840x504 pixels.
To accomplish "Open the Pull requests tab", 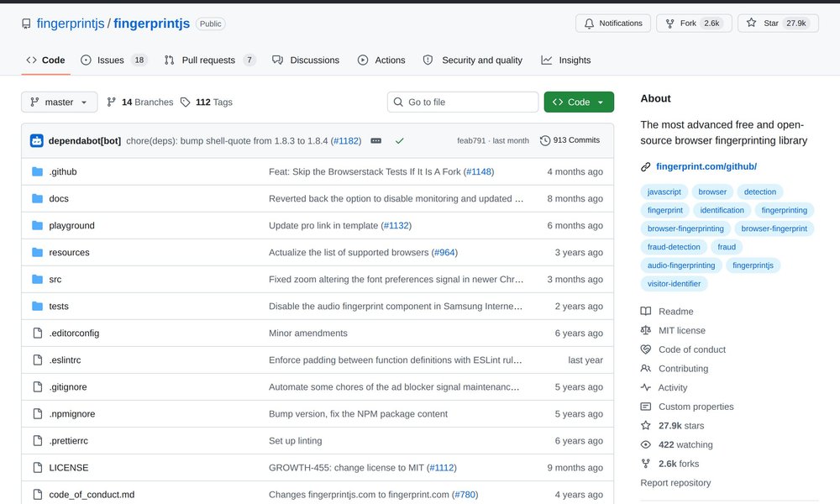I will coord(210,60).
